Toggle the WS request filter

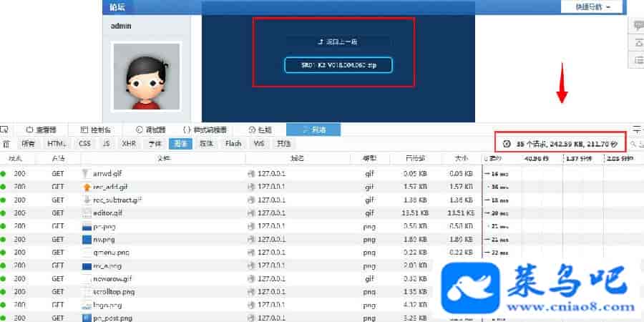point(259,144)
